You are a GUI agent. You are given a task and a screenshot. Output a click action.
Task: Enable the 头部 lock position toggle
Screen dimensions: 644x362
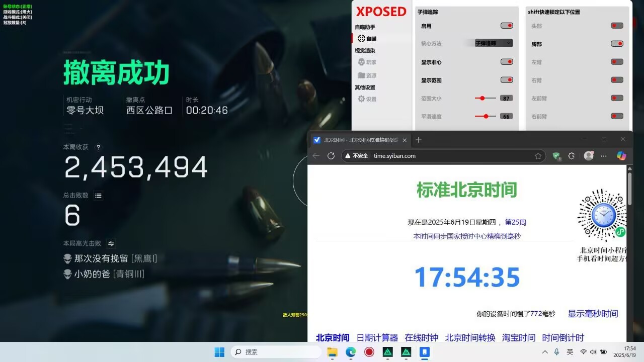click(x=617, y=25)
